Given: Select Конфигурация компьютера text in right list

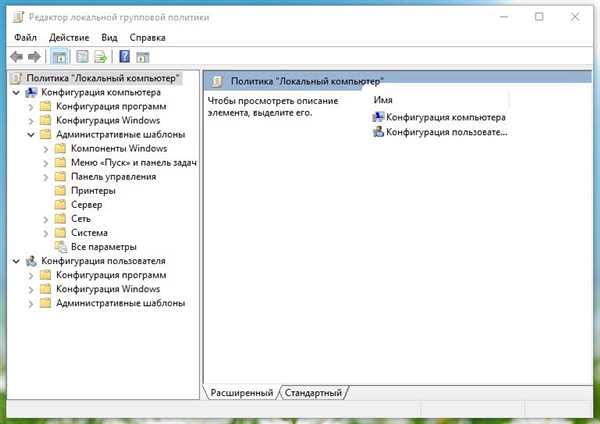Looking at the screenshot, I should (x=446, y=117).
